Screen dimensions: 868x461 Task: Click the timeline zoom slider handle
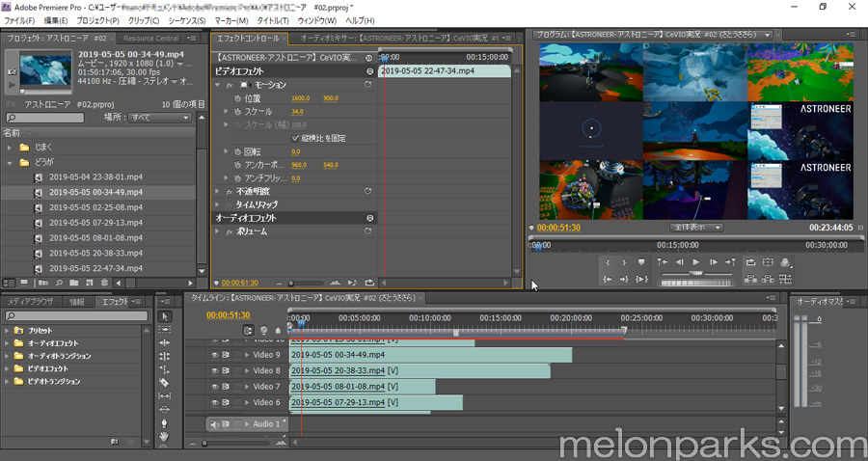pyautogui.click(x=204, y=444)
